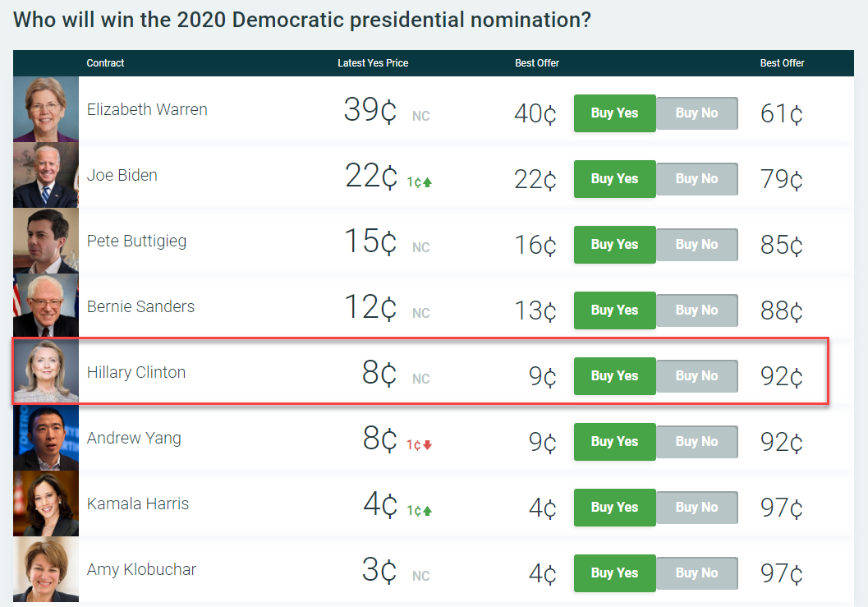This screenshot has width=868, height=607.
Task: Buy Yes on Hillary Clinton contract
Action: [x=614, y=376]
